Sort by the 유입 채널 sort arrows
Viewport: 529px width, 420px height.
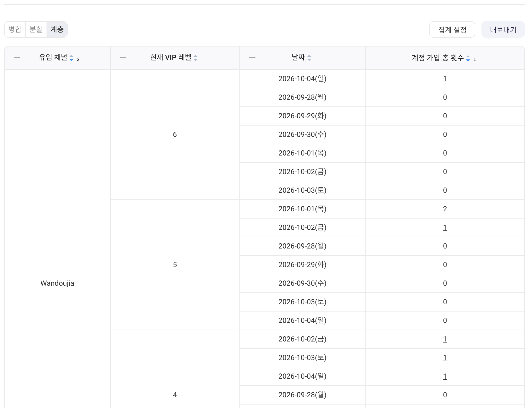(71, 58)
